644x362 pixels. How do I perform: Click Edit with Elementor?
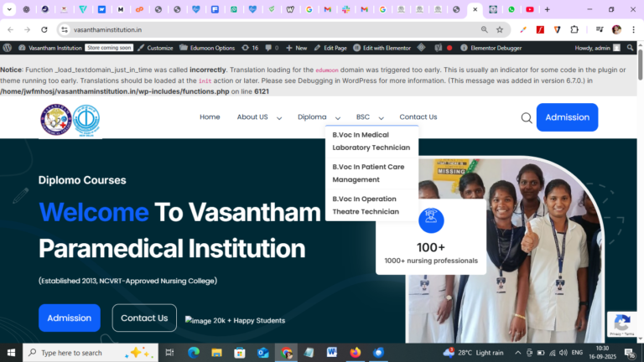coord(382,48)
